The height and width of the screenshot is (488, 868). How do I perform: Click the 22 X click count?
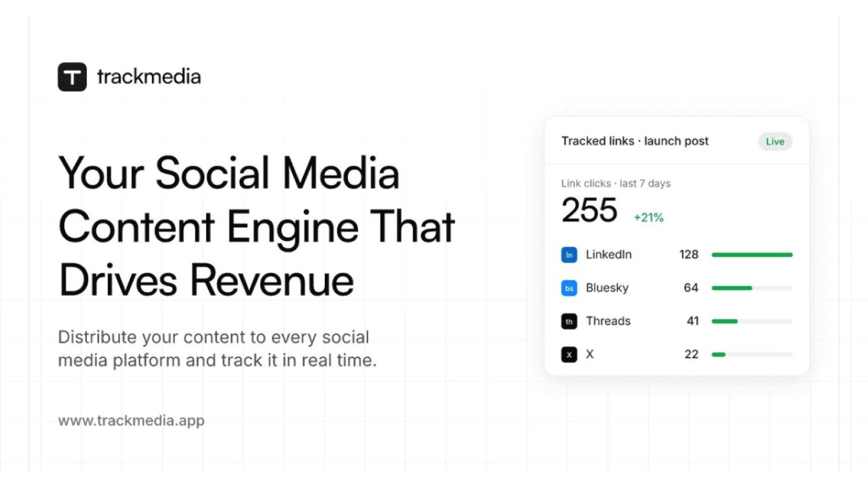click(692, 354)
